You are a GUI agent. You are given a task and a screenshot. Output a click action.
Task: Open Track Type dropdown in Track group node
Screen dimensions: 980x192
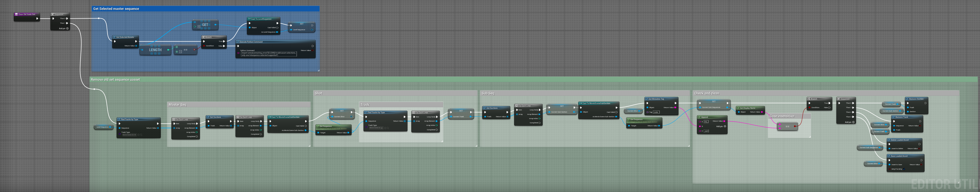tap(376, 128)
